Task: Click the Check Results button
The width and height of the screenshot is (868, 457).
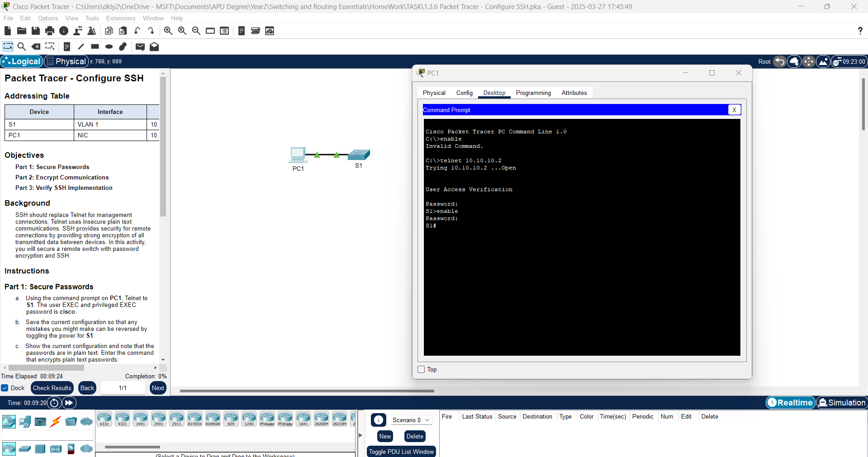Action: point(52,388)
